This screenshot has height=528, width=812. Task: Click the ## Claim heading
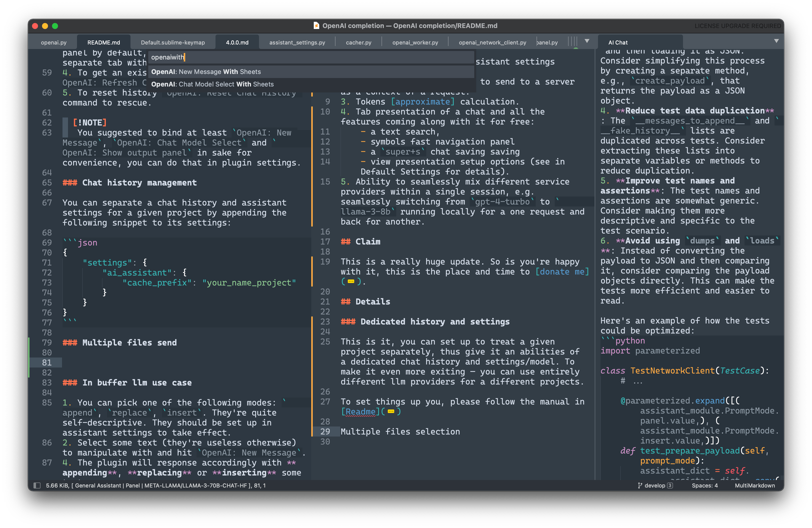click(360, 242)
